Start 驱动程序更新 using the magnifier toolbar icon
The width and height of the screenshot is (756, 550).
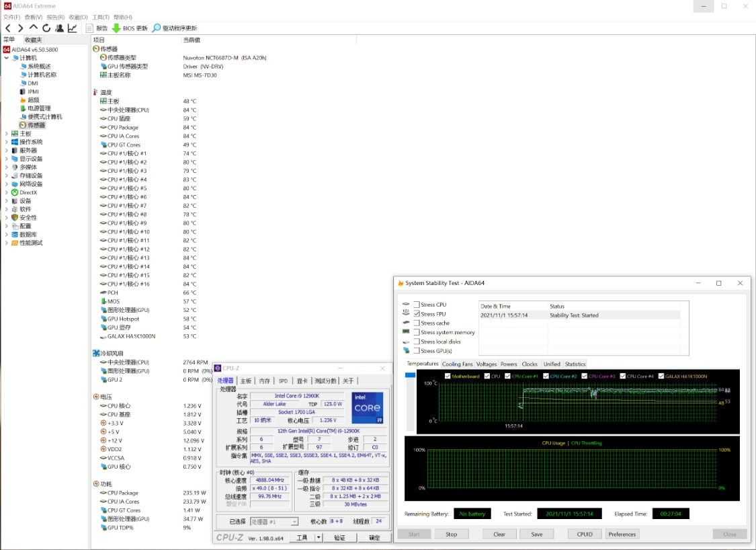point(170,28)
